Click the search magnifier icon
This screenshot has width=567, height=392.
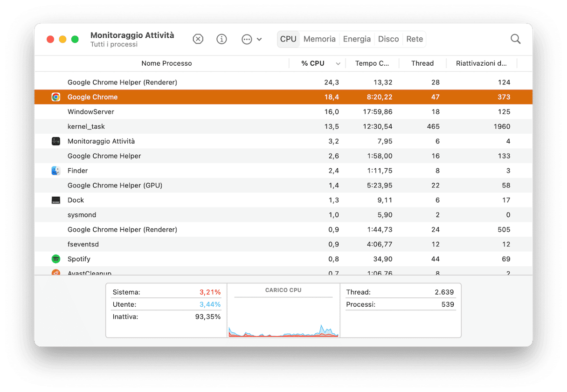(515, 39)
